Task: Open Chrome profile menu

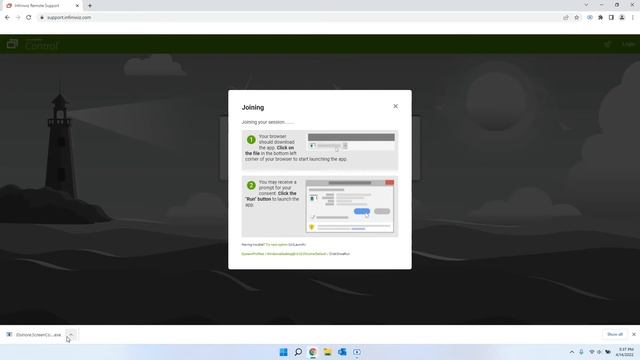Action: [622, 18]
